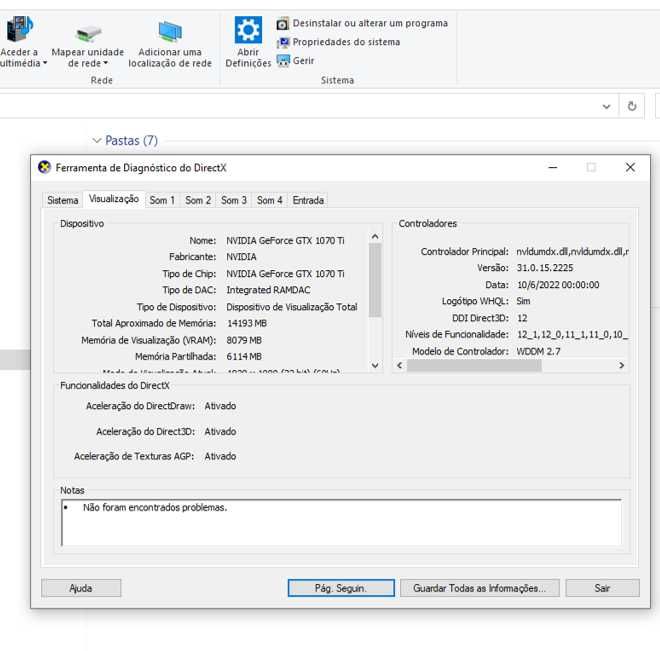Click Dispositivo list scroll down arrow
Image resolution: width=660 pixels, height=651 pixels.
coord(375,365)
